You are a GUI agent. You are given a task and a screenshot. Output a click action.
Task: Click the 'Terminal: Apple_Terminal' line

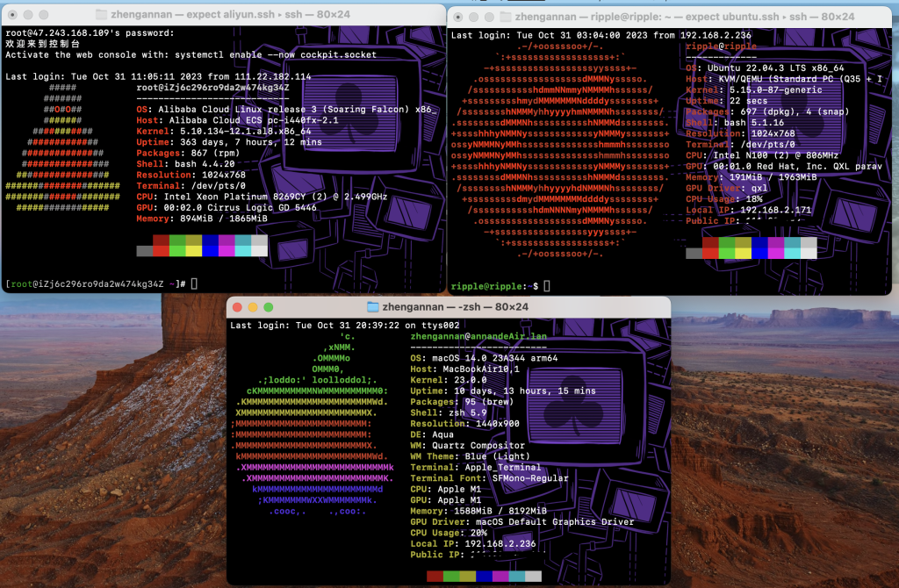click(x=476, y=467)
